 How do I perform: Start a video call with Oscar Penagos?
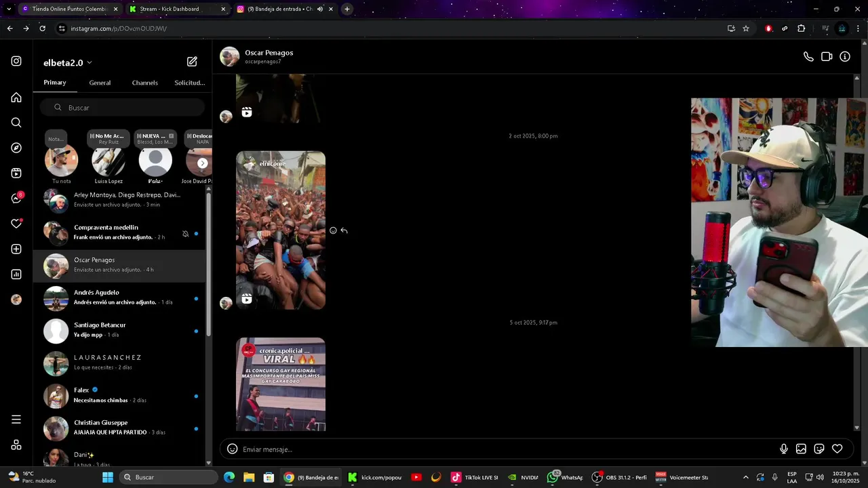pyautogui.click(x=827, y=57)
